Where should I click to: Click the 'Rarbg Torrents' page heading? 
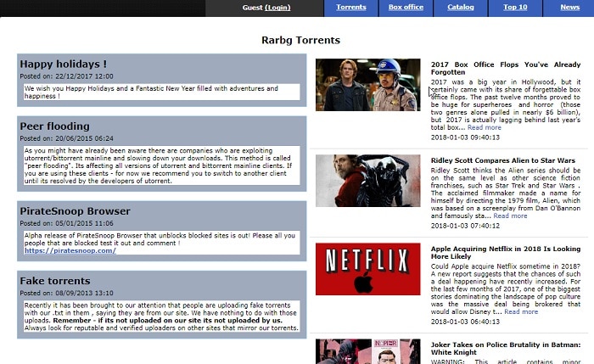(x=300, y=40)
